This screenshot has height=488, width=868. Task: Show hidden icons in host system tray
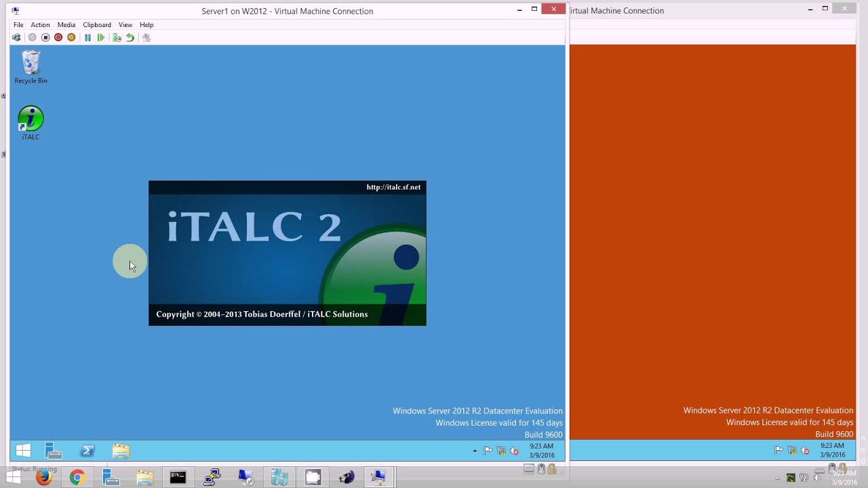click(x=778, y=478)
